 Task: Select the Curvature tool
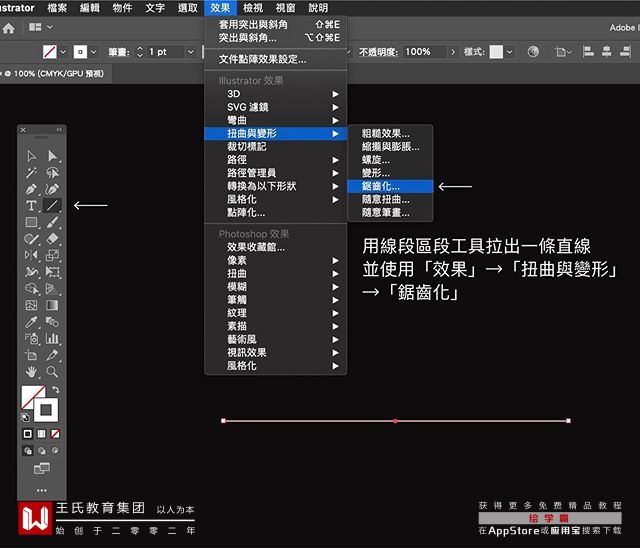coord(52,189)
